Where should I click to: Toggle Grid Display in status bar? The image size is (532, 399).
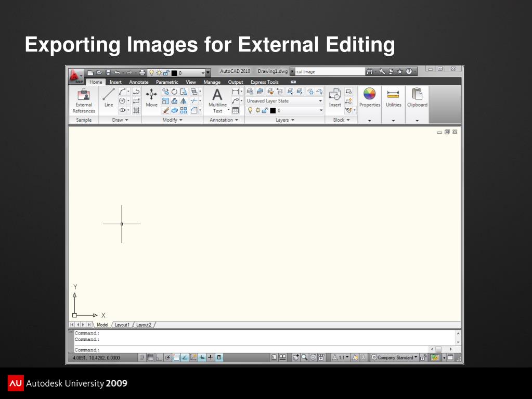tap(151, 357)
